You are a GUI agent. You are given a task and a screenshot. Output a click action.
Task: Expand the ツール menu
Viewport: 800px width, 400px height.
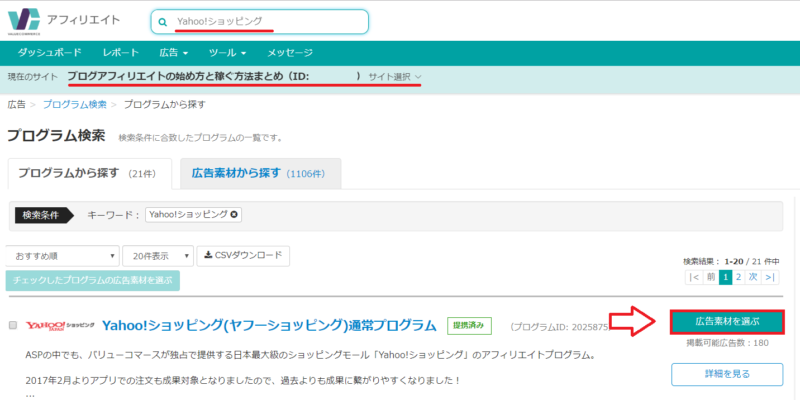click(228, 53)
